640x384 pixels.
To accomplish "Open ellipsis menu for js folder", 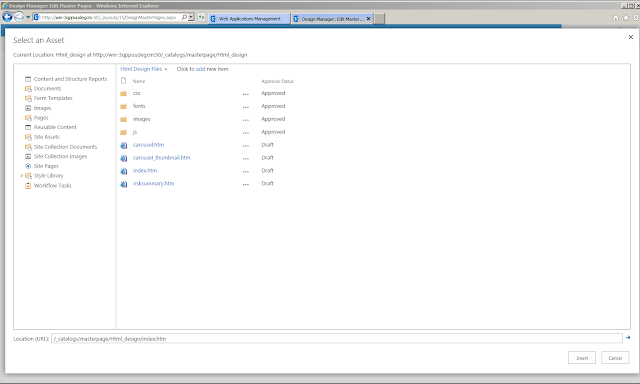I will point(246,133).
